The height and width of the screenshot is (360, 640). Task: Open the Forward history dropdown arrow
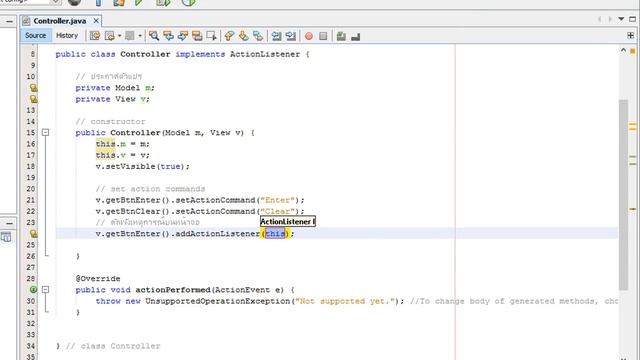[x=140, y=36]
